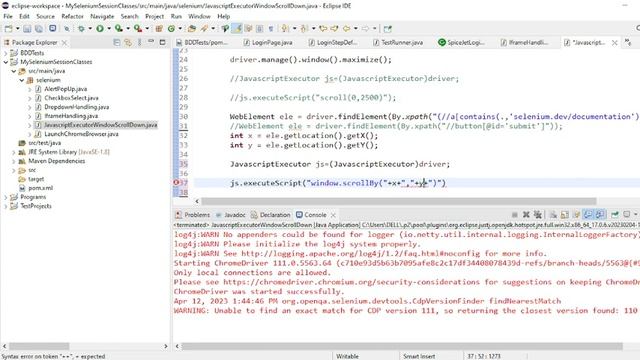Click the New Java Package icon
The height and width of the screenshot is (360, 640).
159,29
